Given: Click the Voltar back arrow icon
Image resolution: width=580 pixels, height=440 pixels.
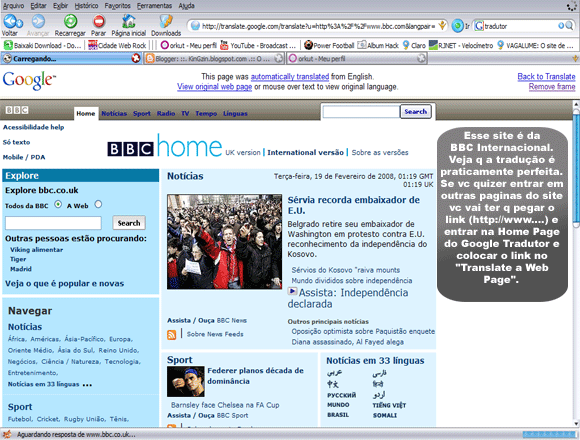Looking at the screenshot, I should tap(13, 22).
